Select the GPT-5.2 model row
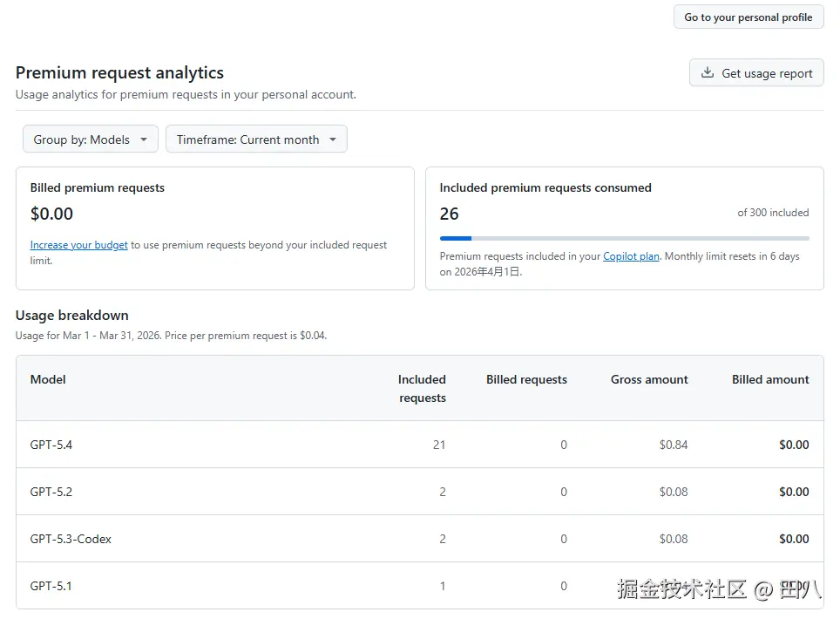This screenshot has width=840, height=619. pyautogui.click(x=51, y=492)
